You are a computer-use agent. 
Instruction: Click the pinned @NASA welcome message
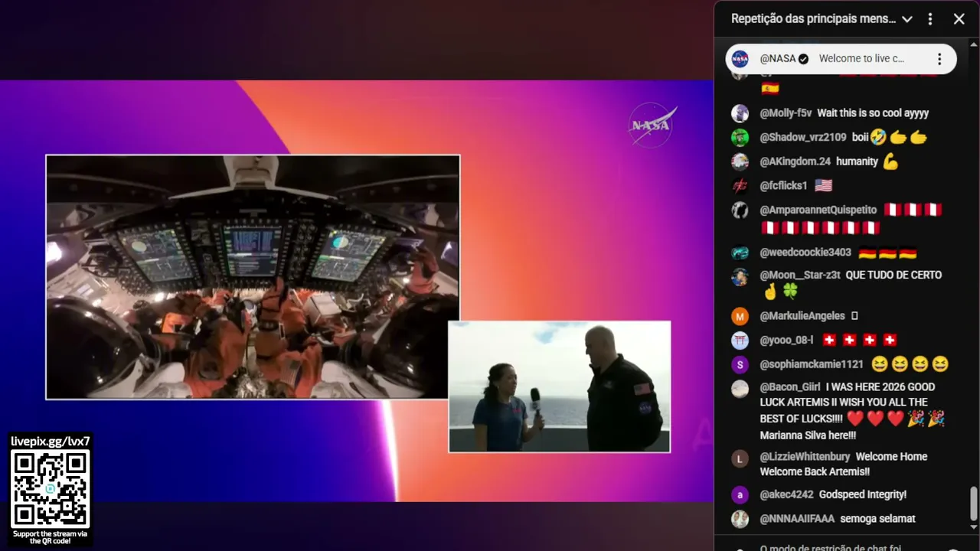click(841, 59)
